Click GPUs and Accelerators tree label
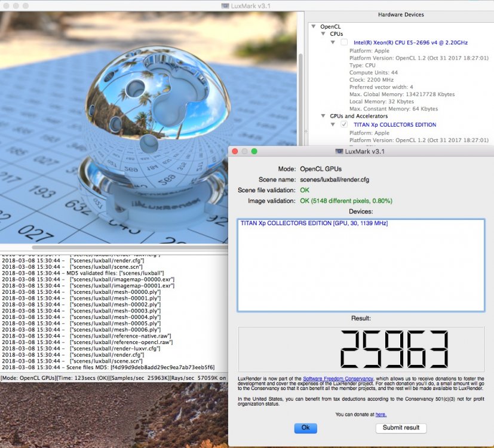Viewport: 494px width, 448px height. point(359,116)
